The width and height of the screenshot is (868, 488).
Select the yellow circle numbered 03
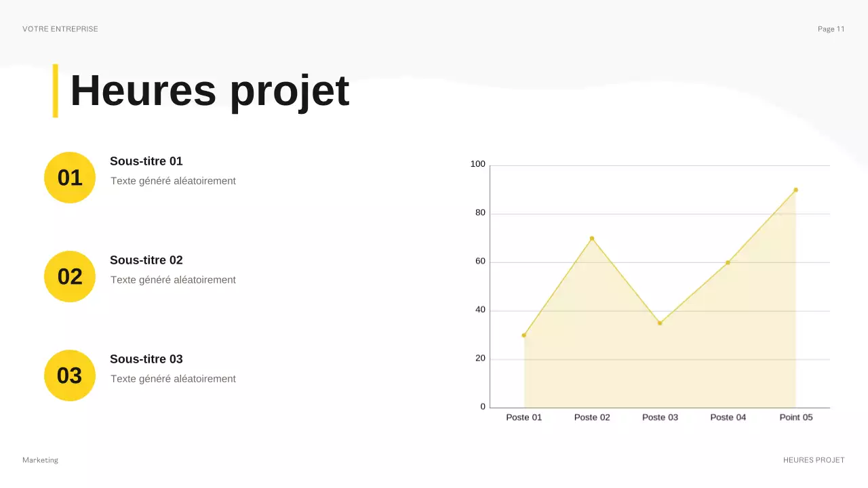pyautogui.click(x=69, y=375)
